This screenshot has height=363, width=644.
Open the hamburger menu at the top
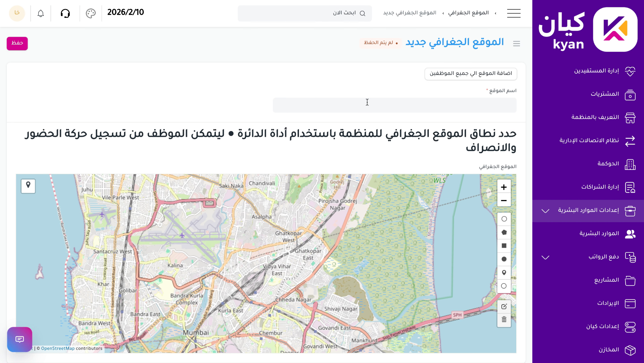coord(514,13)
